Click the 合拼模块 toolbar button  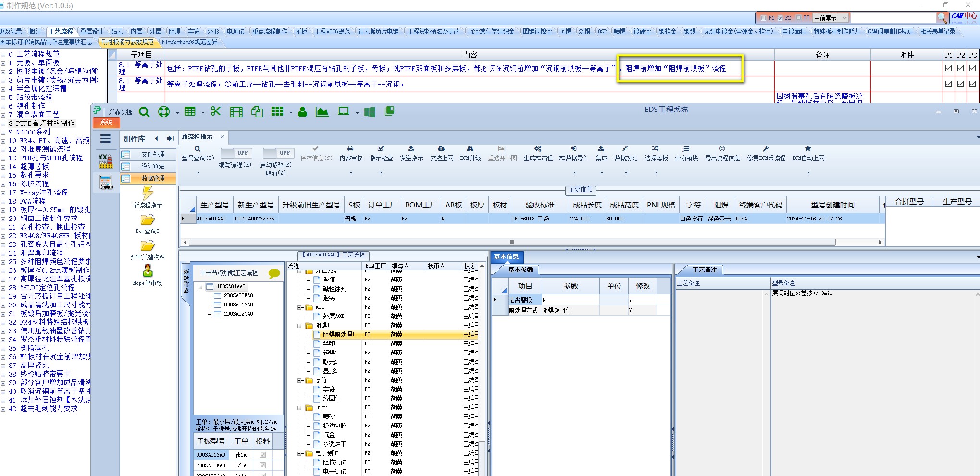[x=686, y=154]
